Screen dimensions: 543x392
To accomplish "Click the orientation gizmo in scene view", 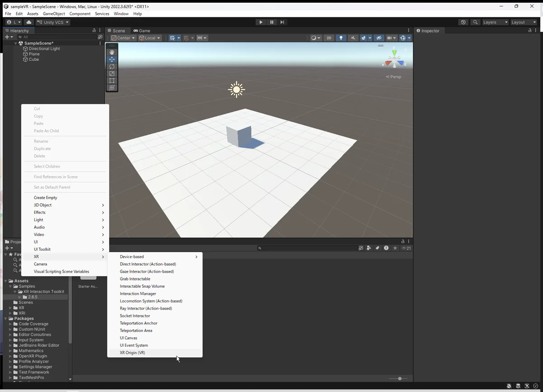I will tap(395, 59).
